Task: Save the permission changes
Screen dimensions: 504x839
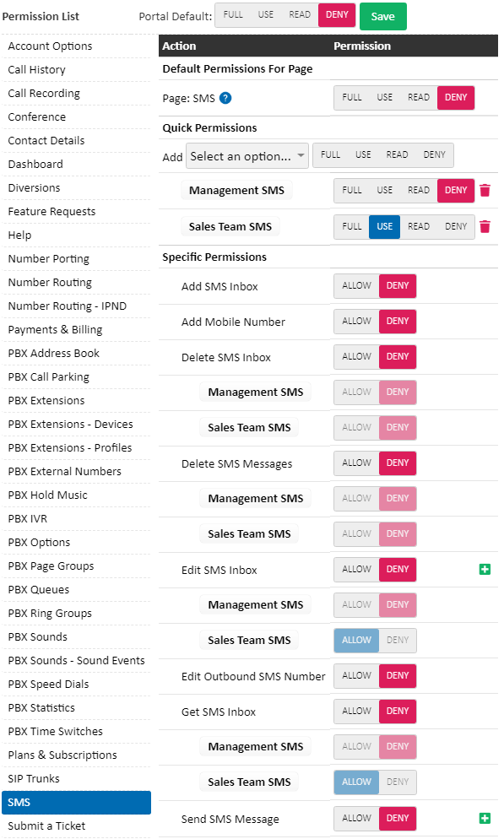Action: pyautogui.click(x=383, y=17)
